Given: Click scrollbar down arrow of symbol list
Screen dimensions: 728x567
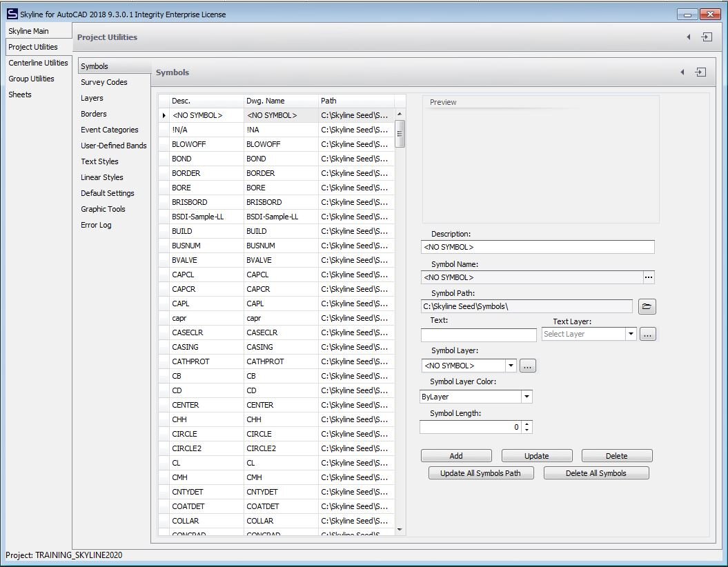Looking at the screenshot, I should coord(400,530).
